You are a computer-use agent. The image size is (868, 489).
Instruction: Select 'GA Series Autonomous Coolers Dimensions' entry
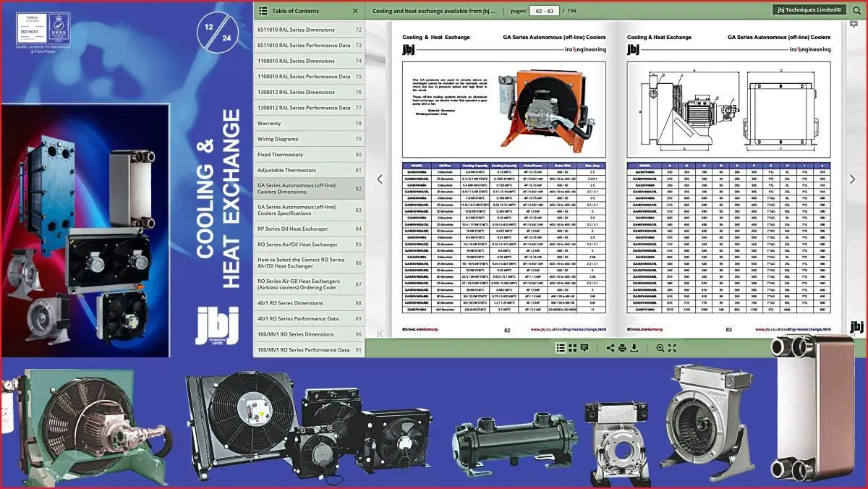[309, 188]
